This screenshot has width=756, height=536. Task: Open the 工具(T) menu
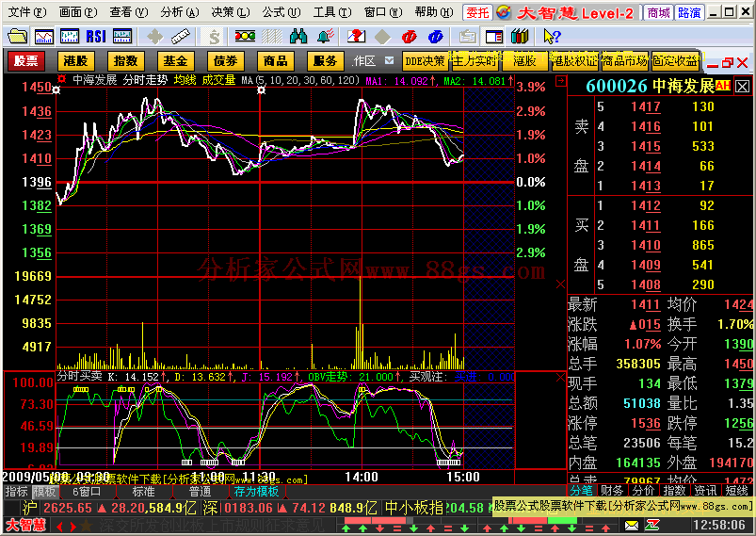tap(332, 12)
